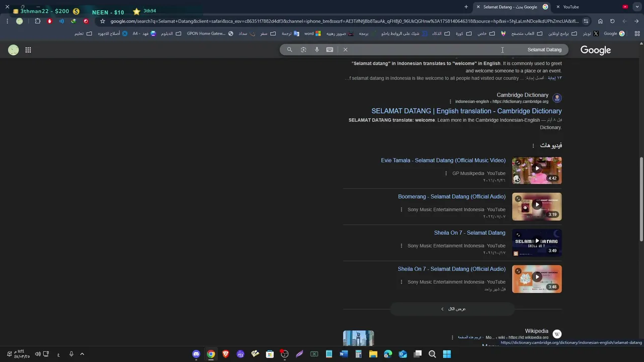Clear the search box text
The width and height of the screenshot is (644, 362).
coord(345,50)
